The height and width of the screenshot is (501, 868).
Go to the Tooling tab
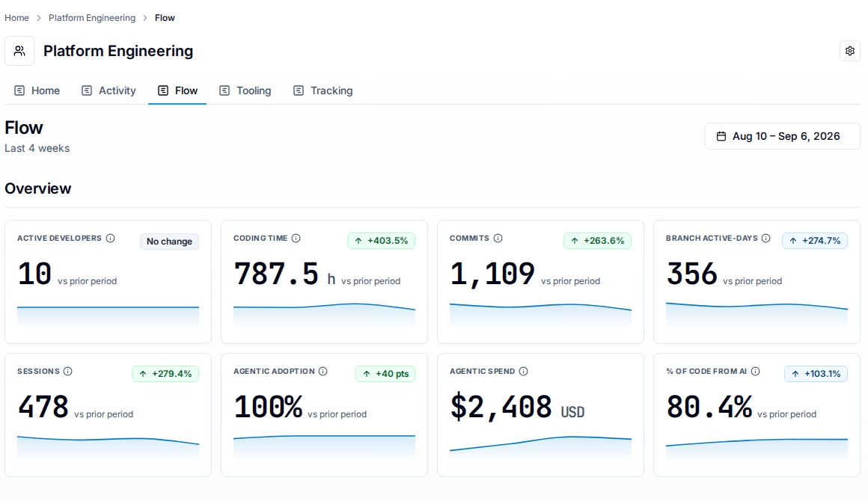pos(245,90)
